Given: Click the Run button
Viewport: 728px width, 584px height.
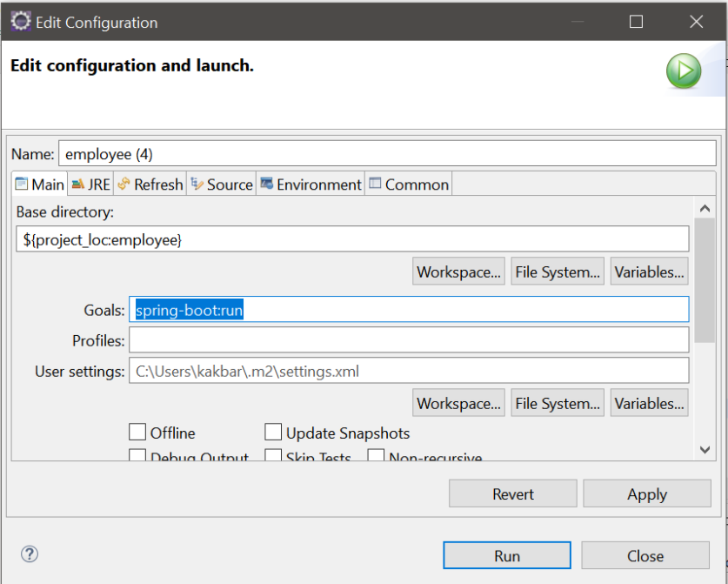Looking at the screenshot, I should (507, 555).
